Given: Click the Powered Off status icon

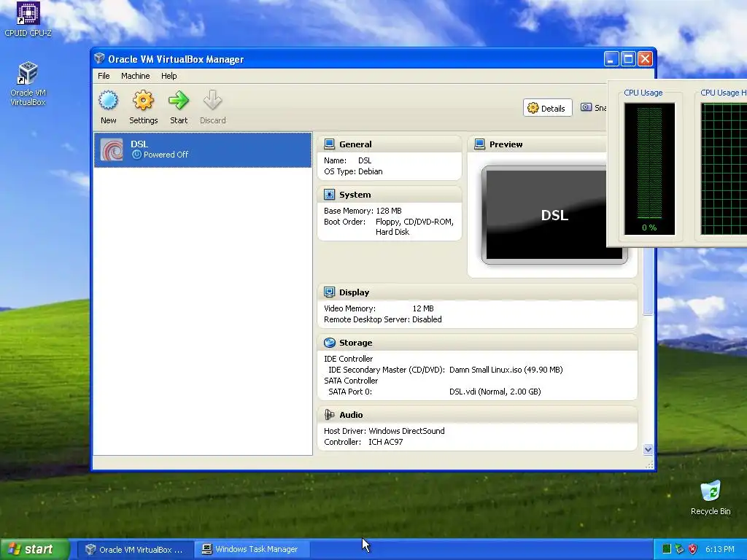Looking at the screenshot, I should click(x=136, y=155).
